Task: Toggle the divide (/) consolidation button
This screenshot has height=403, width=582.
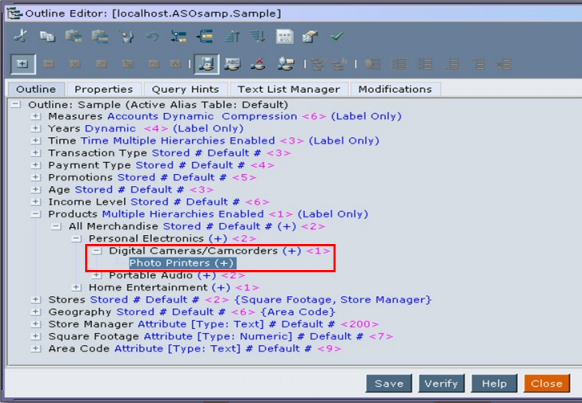Action: [x=101, y=64]
